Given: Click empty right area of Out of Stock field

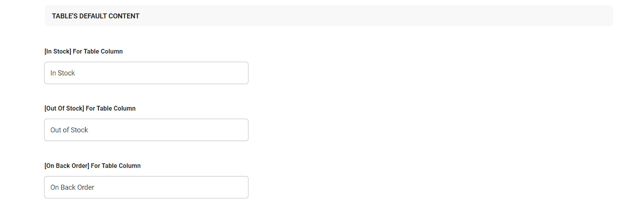Looking at the screenshot, I should 211,130.
